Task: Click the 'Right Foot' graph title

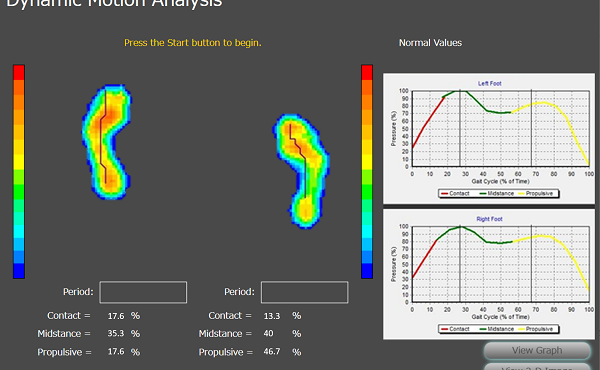Action: click(489, 219)
